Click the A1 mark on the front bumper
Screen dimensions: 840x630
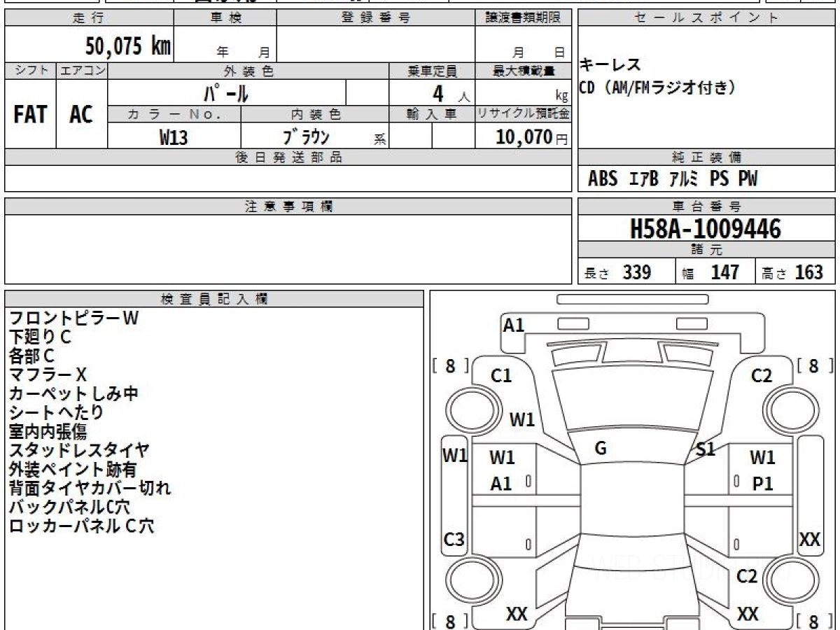tap(514, 325)
